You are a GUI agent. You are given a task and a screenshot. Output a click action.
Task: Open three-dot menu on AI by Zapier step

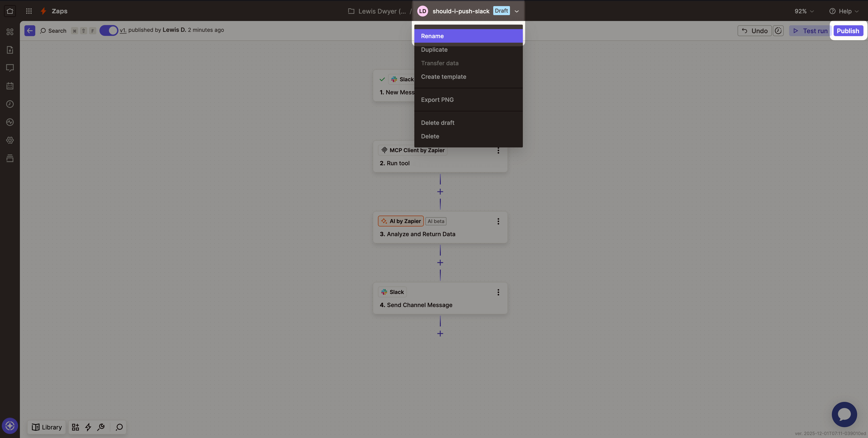tap(498, 221)
